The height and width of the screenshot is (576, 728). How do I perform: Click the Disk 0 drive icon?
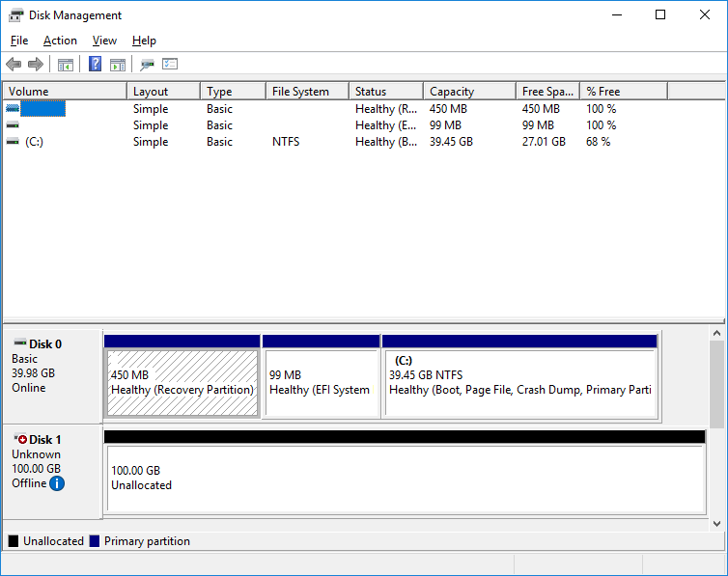tap(20, 343)
